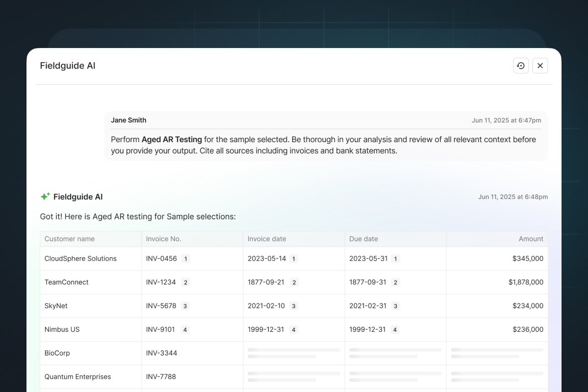Select the BioCorp customer cell
Screen dimensions: 588x392
(91, 353)
